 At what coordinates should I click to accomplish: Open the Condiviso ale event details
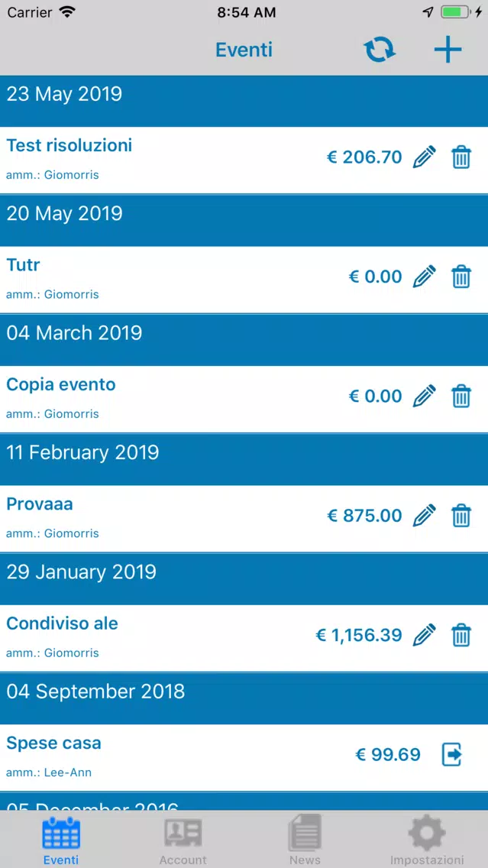click(x=244, y=638)
